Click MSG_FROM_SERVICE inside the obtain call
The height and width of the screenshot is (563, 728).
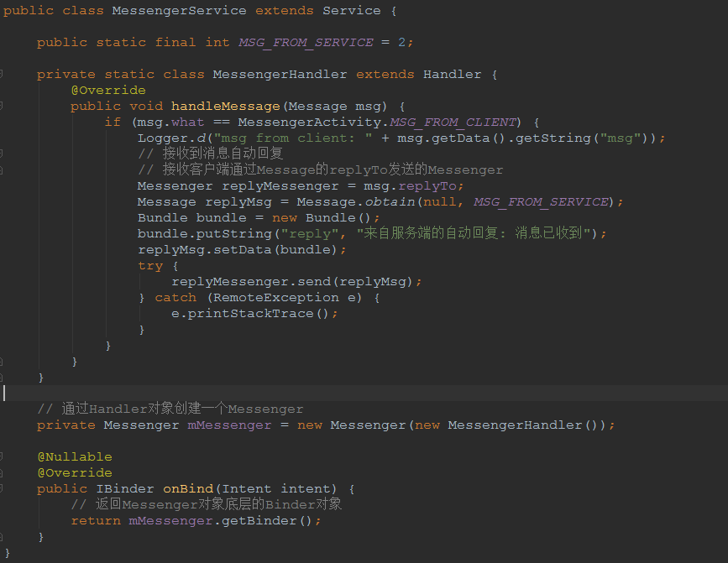coord(541,202)
